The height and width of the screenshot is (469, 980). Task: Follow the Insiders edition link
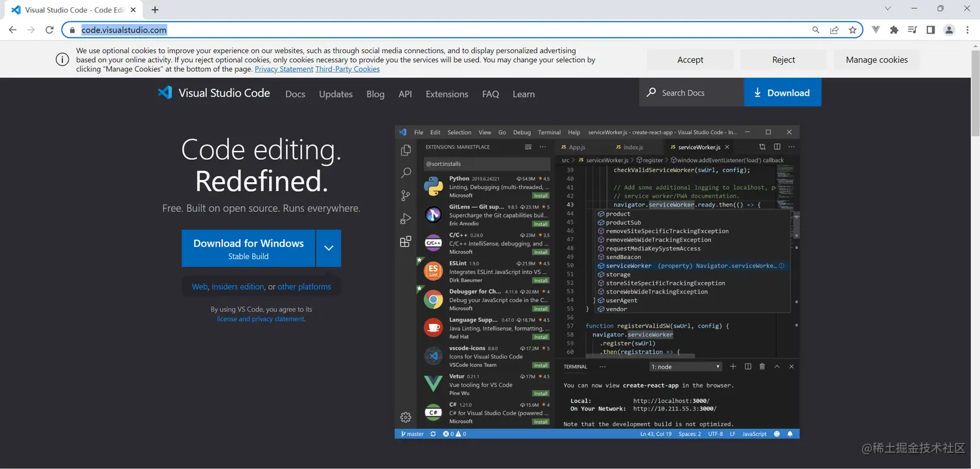click(238, 286)
